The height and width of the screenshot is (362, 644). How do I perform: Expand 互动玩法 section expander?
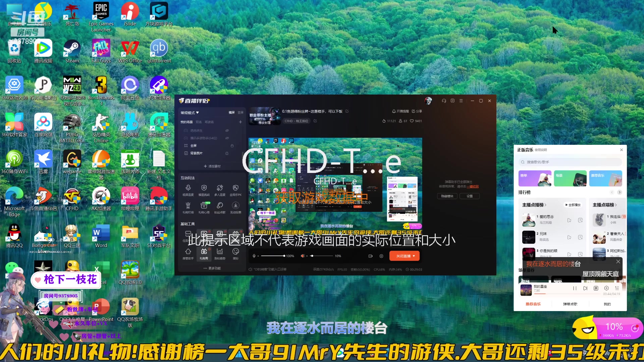[188, 178]
